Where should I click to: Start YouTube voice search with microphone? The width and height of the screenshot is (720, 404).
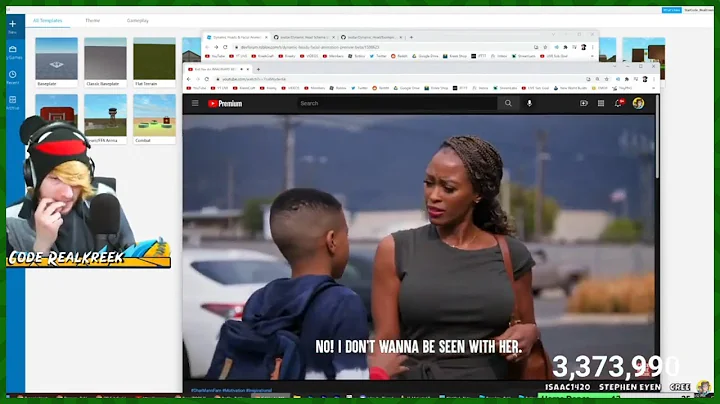[x=529, y=103]
